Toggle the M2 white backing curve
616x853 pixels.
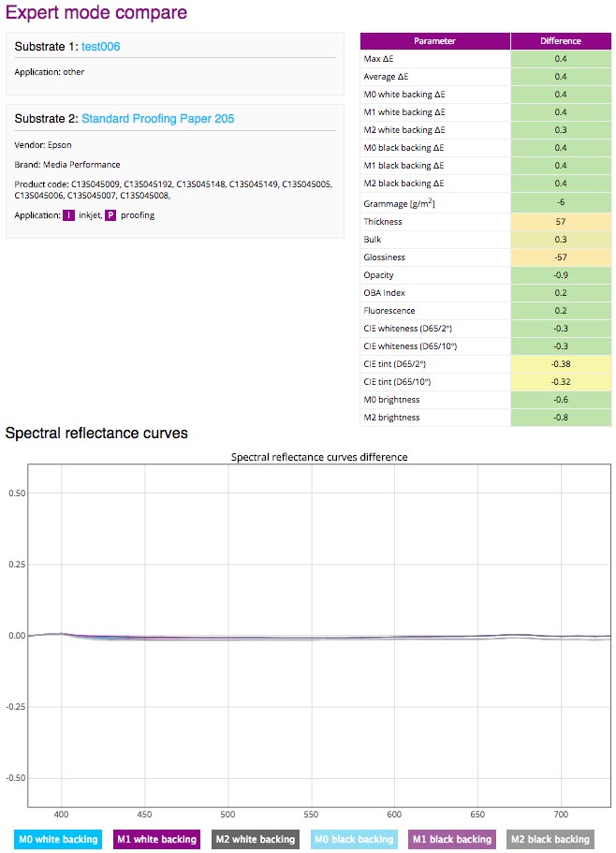point(255,839)
